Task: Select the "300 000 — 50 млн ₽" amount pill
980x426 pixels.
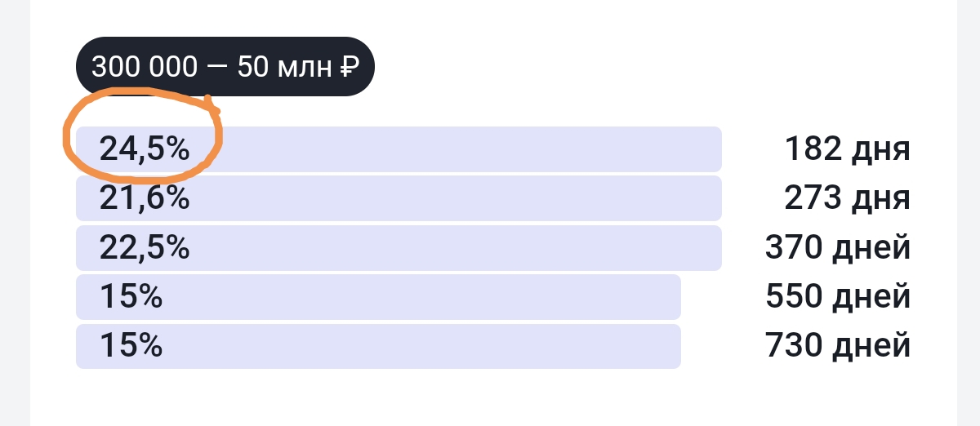Action: pos(225,67)
